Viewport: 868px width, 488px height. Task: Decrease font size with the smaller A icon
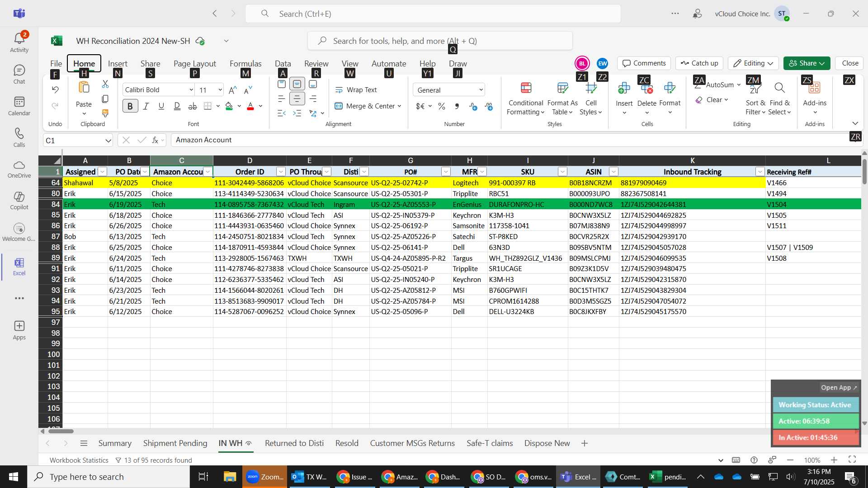(x=248, y=90)
